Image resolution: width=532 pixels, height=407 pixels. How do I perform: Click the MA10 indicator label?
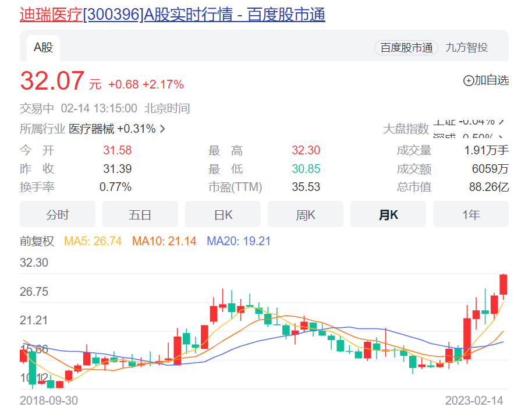(x=164, y=241)
